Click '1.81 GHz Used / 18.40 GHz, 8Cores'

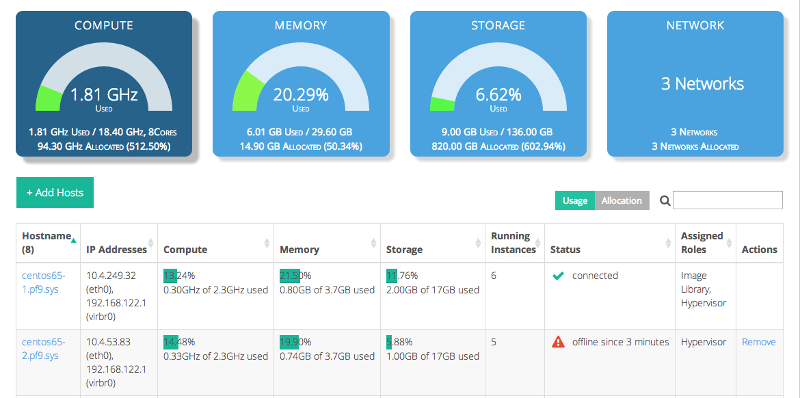(x=103, y=132)
